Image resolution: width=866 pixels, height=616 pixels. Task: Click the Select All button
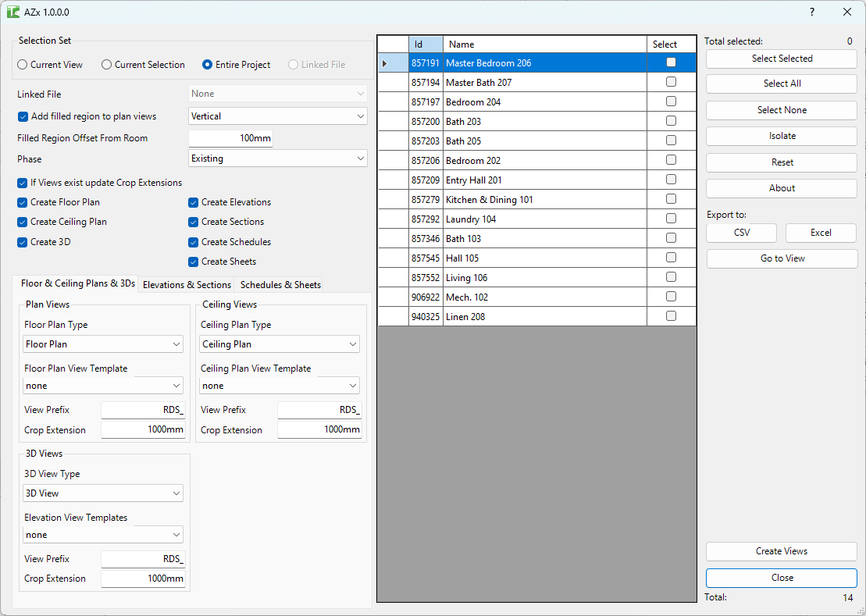pos(781,84)
